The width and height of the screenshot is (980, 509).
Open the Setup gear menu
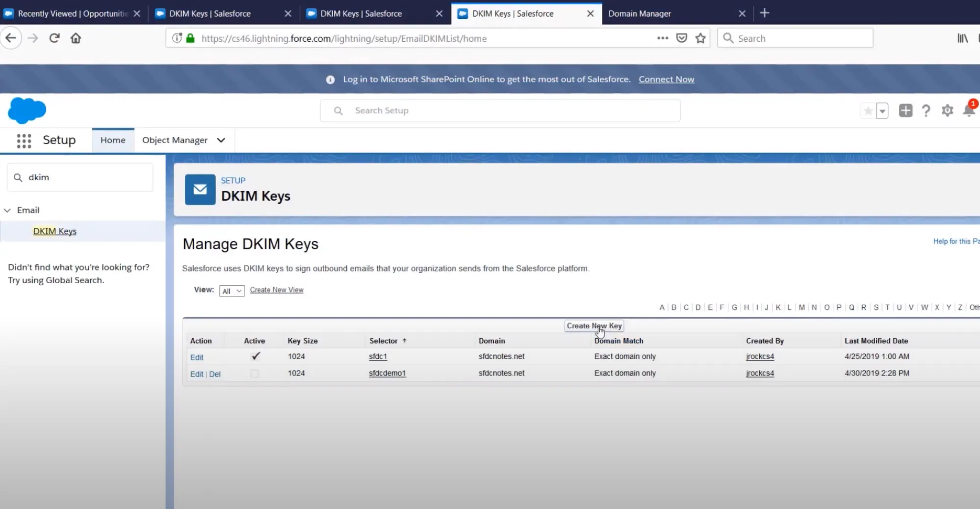point(947,111)
